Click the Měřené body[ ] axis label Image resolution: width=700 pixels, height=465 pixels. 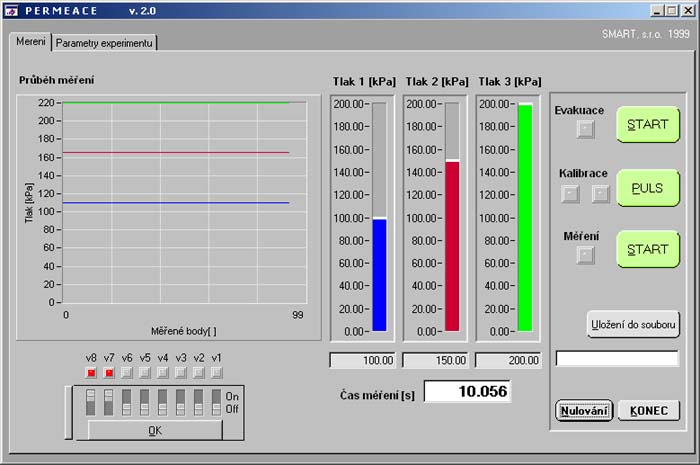pyautogui.click(x=183, y=331)
